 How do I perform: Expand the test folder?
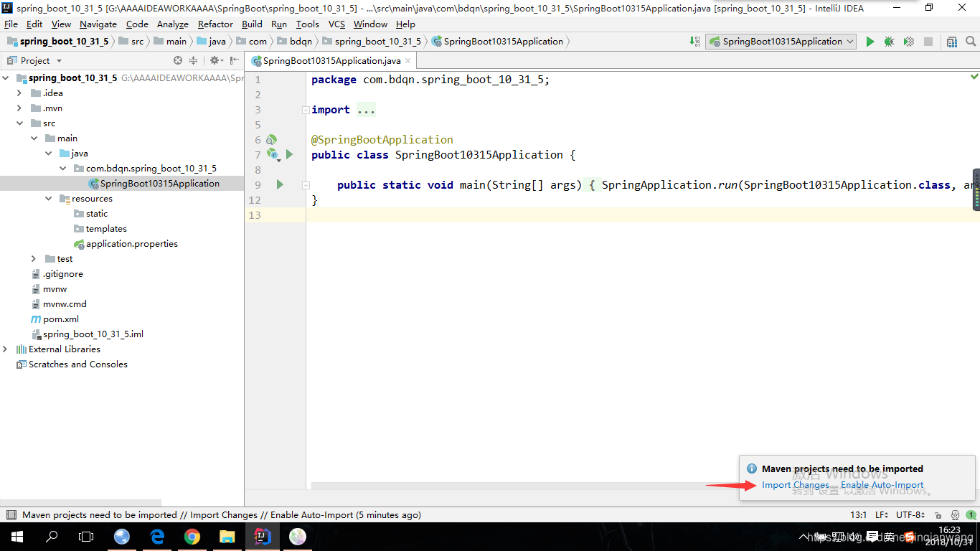point(34,259)
